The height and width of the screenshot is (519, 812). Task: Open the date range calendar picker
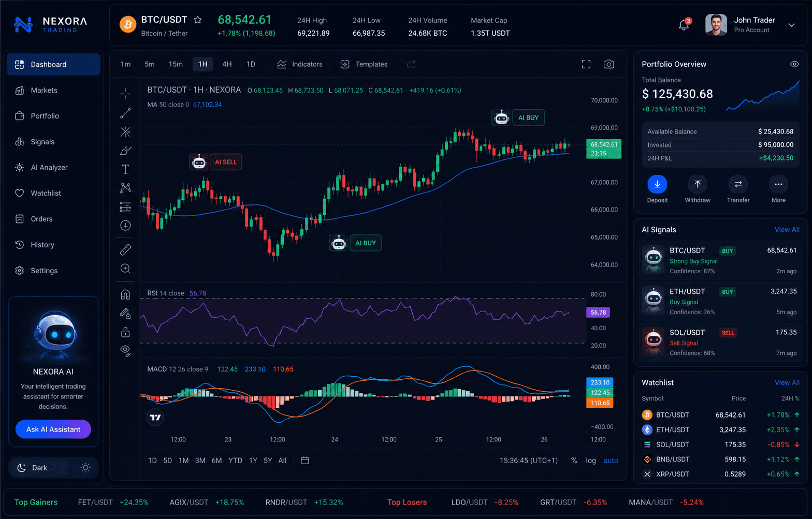click(x=305, y=461)
